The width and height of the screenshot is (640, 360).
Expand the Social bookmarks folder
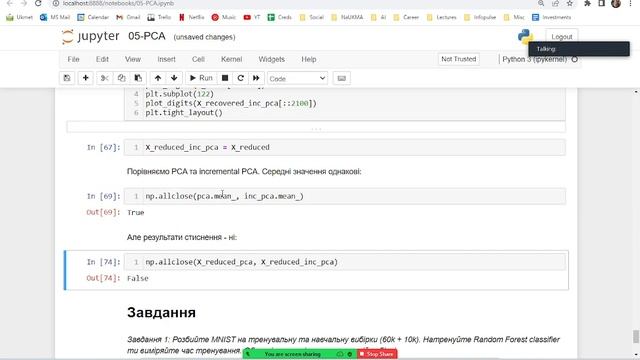[311, 17]
